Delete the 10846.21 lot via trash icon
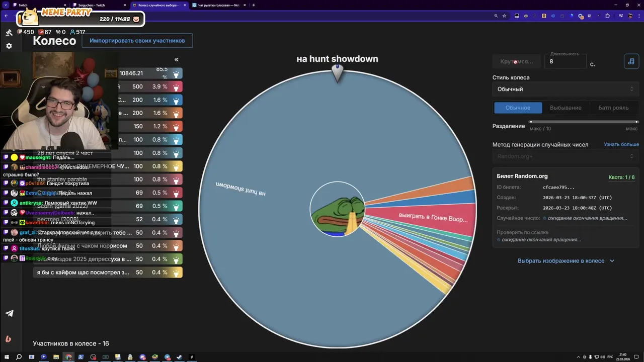This screenshot has height=362, width=644. 176,73
